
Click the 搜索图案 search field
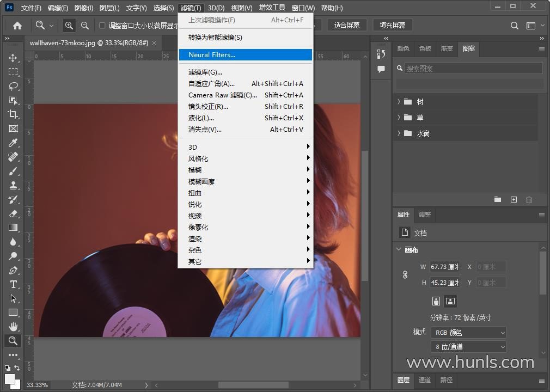coord(474,69)
